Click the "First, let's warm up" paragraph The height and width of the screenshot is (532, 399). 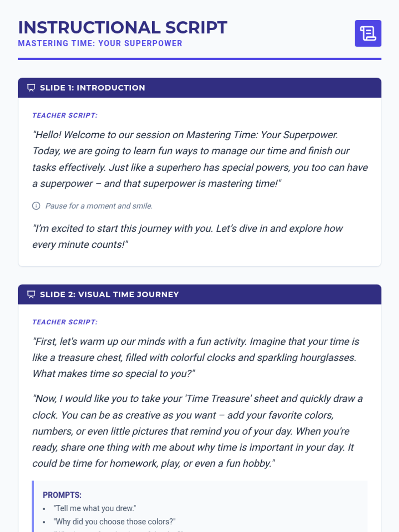[x=196, y=357]
